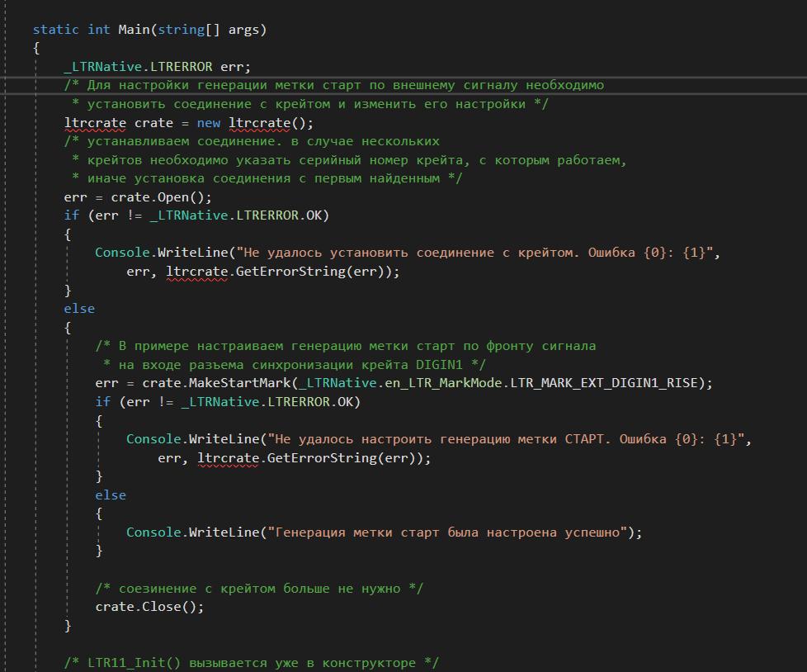The width and height of the screenshot is (807, 672).
Task: Click the 'crate.Open()' call
Action: pos(158,198)
